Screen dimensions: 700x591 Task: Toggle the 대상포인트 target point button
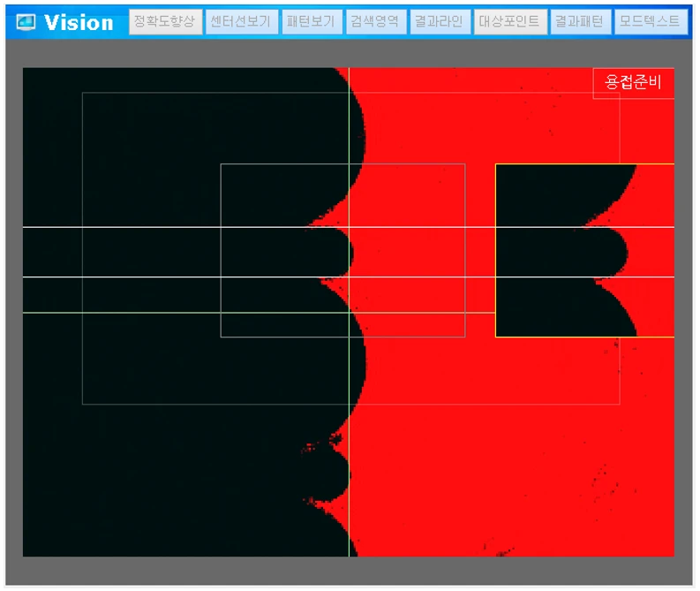click(x=510, y=21)
